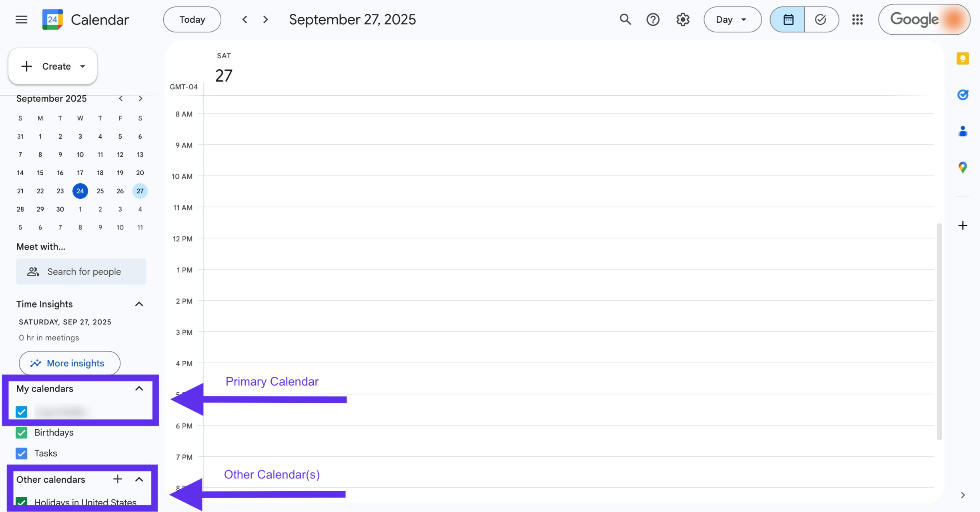The width and height of the screenshot is (980, 512).
Task: Uncheck the Birthdays calendar checkbox
Action: (22, 432)
